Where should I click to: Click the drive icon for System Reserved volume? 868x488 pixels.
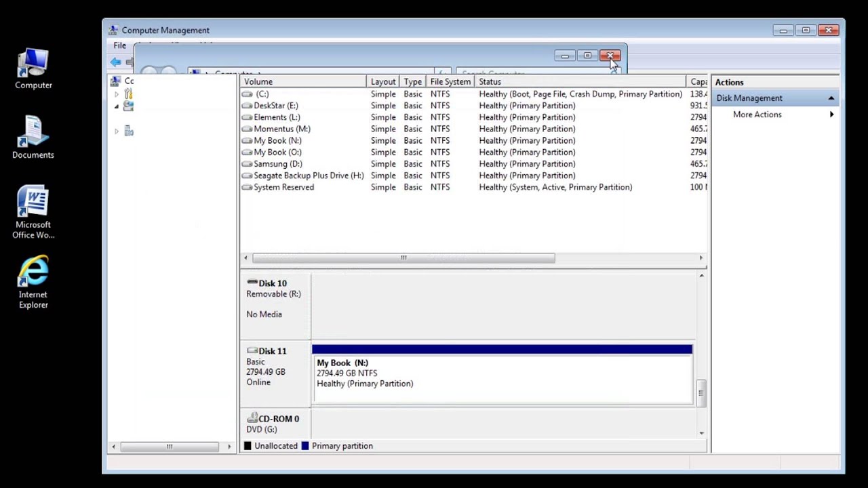tap(247, 187)
